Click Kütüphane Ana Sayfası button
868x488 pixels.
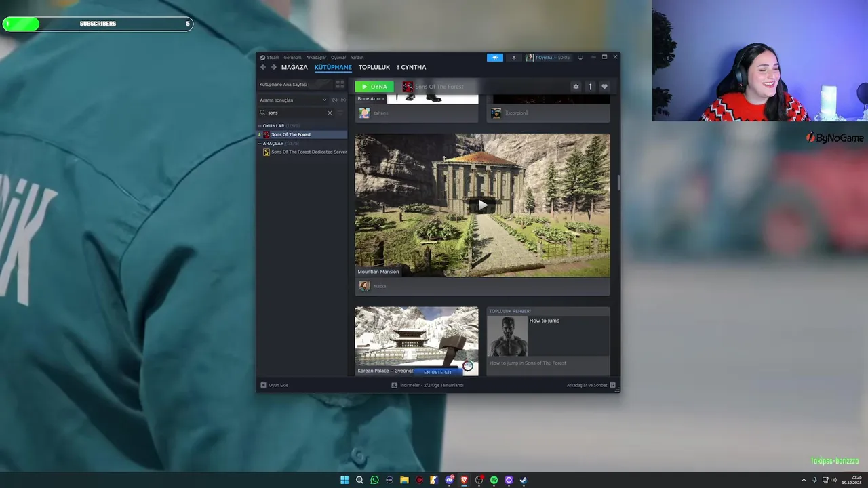294,85
